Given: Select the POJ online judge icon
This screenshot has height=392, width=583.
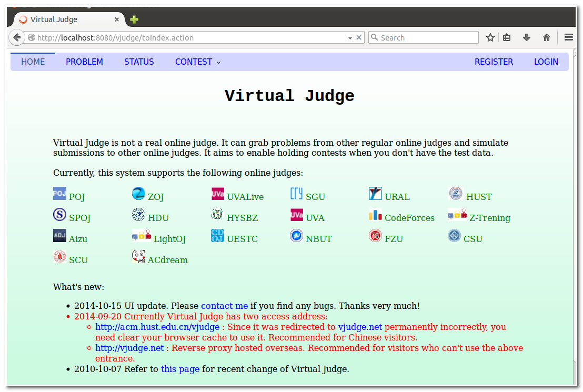Looking at the screenshot, I should [59, 193].
